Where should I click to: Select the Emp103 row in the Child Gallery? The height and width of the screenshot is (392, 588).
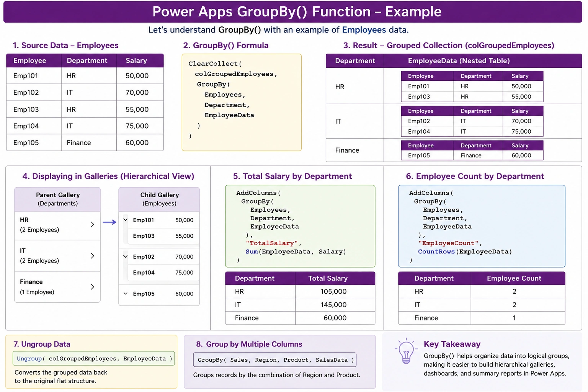(163, 236)
